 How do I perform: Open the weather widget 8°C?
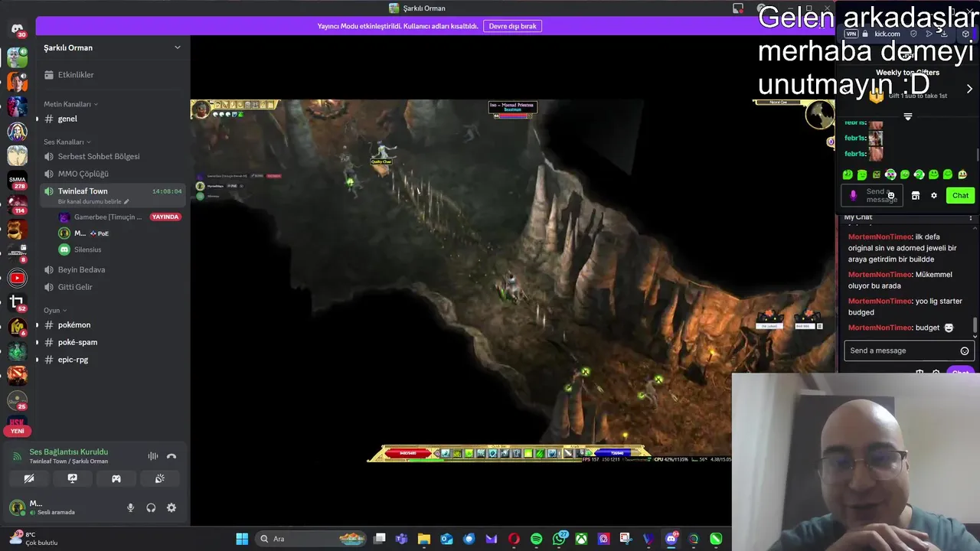32,539
